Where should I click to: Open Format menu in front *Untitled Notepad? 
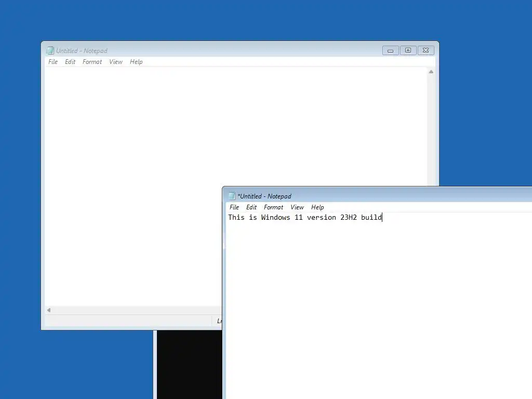click(273, 207)
